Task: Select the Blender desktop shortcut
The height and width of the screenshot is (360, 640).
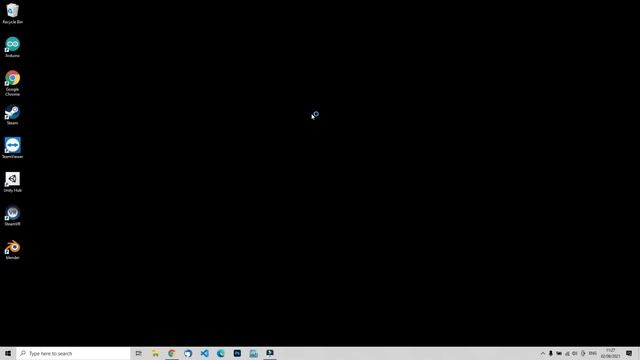Action: pos(12,249)
